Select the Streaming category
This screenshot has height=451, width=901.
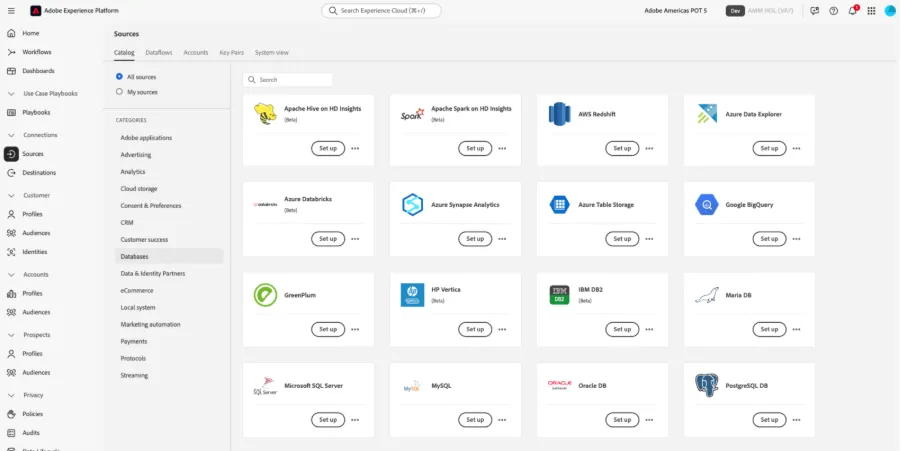[x=134, y=375]
